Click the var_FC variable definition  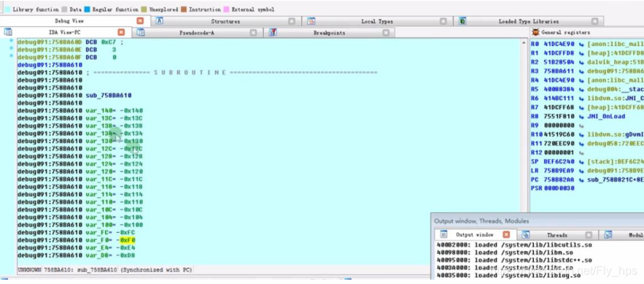click(110, 233)
